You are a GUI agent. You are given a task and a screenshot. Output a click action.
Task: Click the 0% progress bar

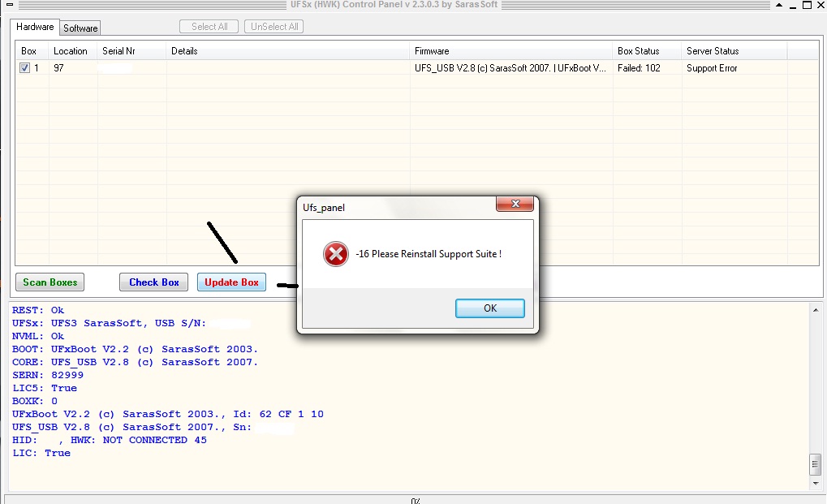tap(415, 500)
